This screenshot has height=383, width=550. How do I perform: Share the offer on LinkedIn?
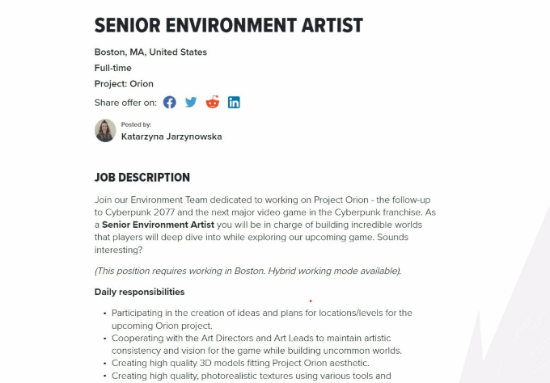point(234,102)
